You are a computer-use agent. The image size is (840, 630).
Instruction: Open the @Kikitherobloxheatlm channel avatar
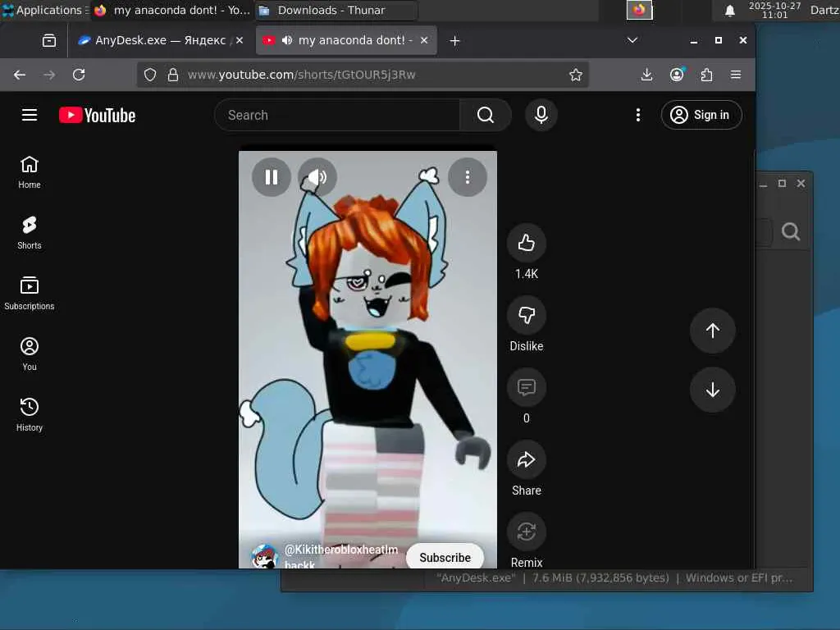pyautogui.click(x=265, y=557)
